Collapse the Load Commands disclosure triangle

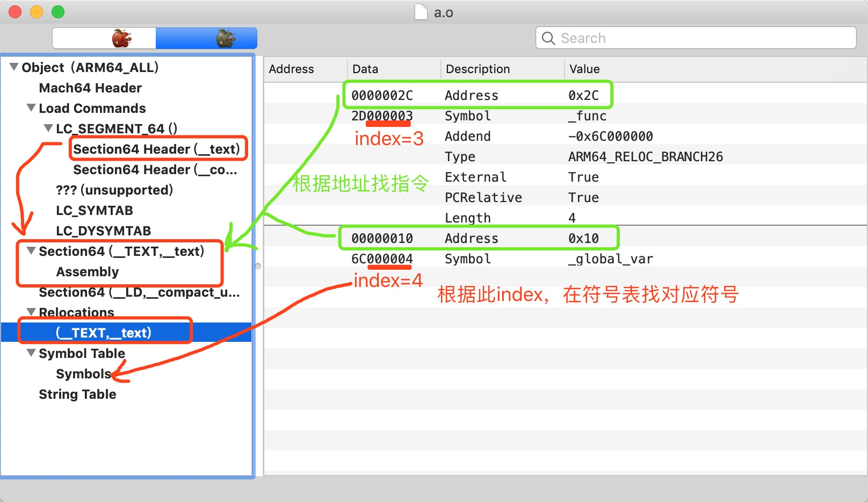coord(32,107)
